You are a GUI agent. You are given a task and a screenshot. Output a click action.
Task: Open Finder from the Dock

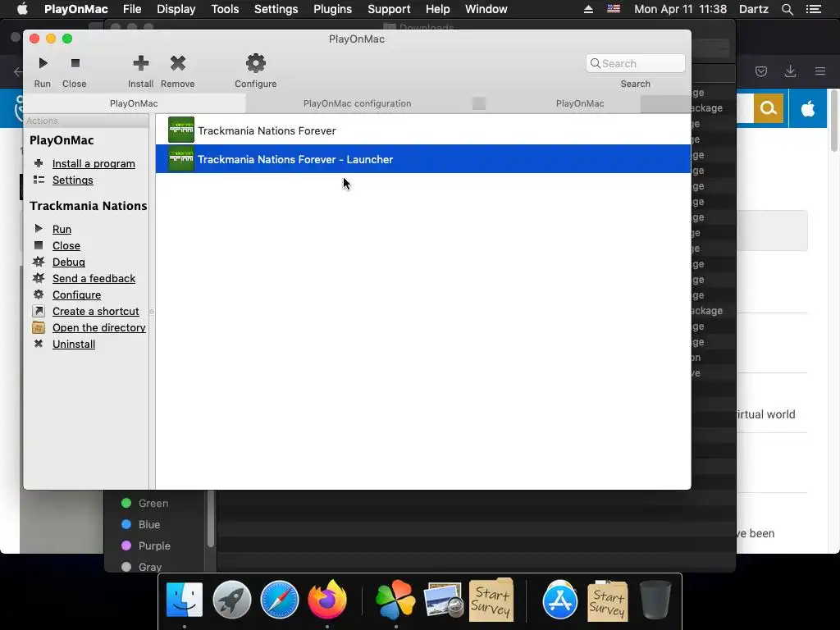[x=185, y=600]
